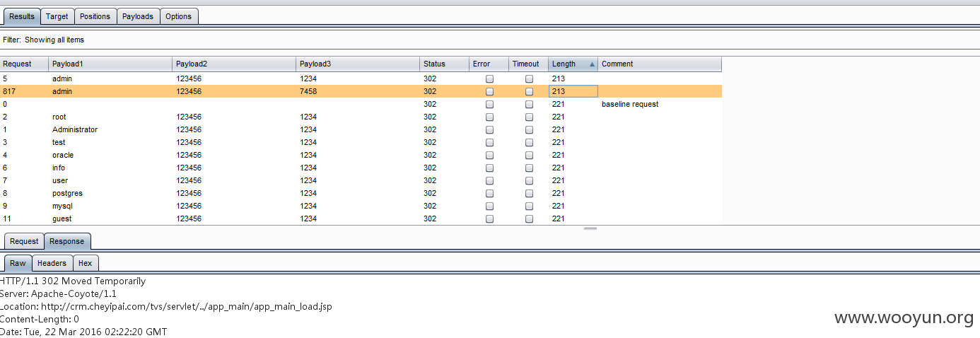
Task: Switch to the Request tab
Action: click(24, 241)
